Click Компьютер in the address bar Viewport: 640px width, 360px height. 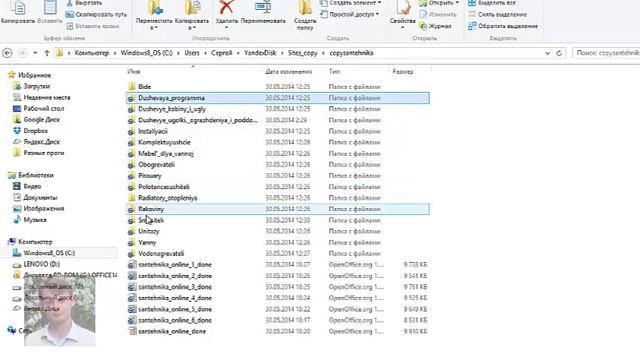click(92, 53)
